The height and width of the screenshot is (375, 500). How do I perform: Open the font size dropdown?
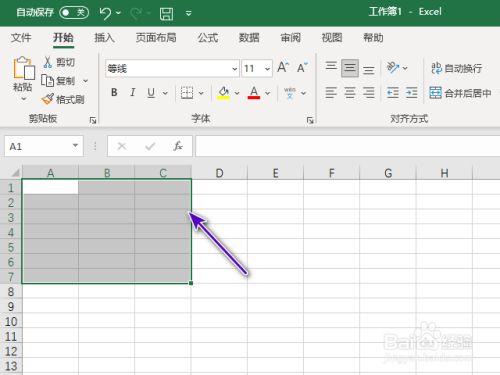click(x=267, y=69)
